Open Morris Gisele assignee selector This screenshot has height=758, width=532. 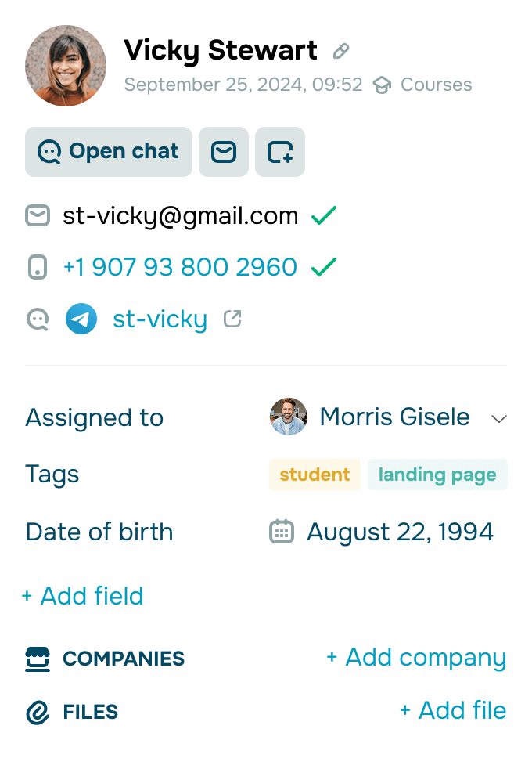[x=394, y=417]
